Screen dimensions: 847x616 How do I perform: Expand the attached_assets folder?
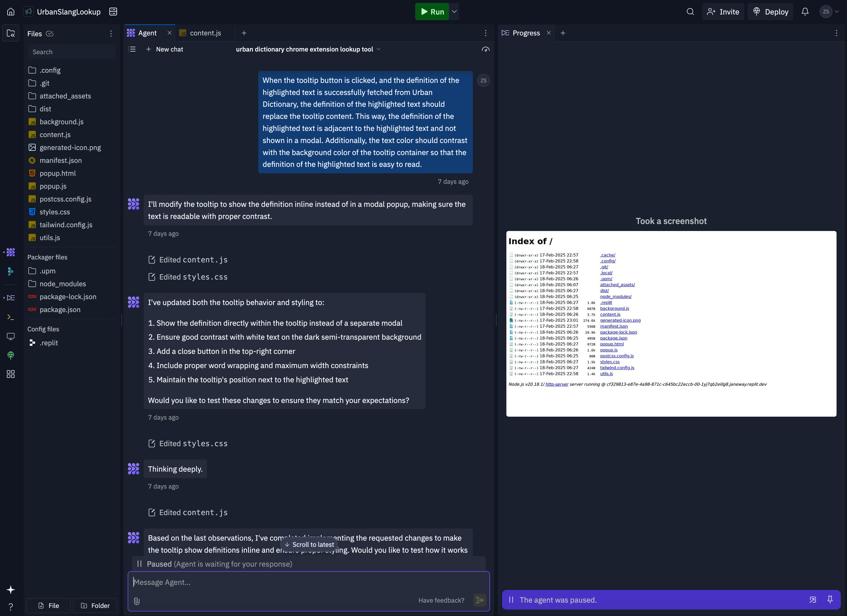(65, 96)
